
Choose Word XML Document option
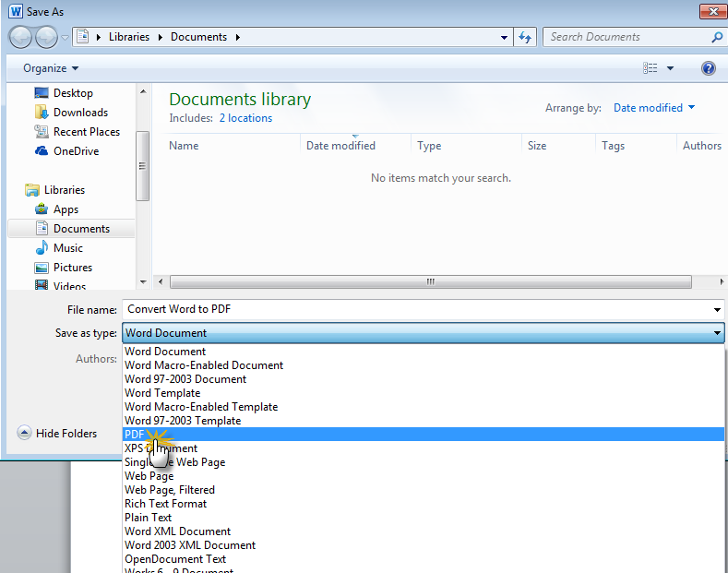(424, 531)
